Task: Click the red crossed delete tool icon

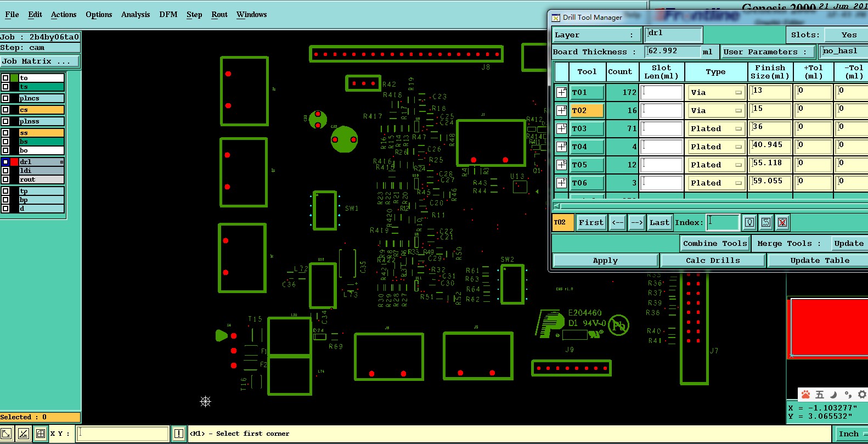Action: click(782, 222)
